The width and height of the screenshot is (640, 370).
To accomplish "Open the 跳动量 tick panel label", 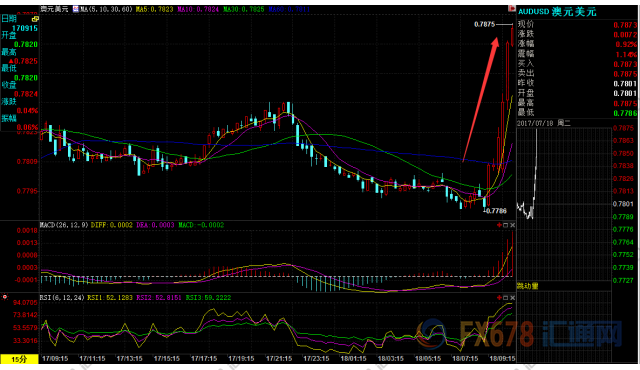I will point(528,286).
